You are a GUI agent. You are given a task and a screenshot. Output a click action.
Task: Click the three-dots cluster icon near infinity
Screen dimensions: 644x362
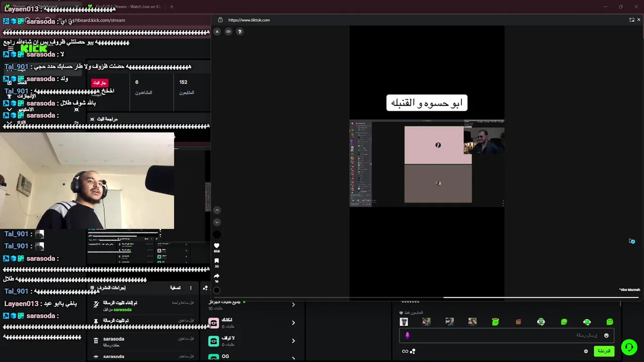[x=413, y=351]
